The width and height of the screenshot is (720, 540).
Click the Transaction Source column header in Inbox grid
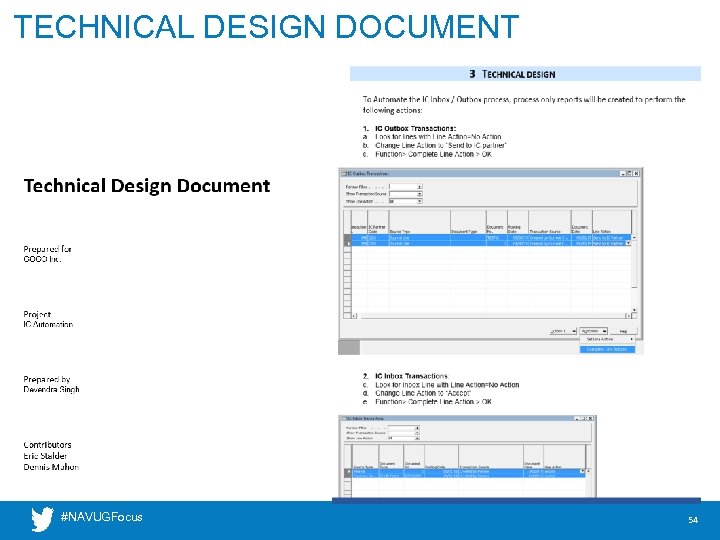point(491,456)
